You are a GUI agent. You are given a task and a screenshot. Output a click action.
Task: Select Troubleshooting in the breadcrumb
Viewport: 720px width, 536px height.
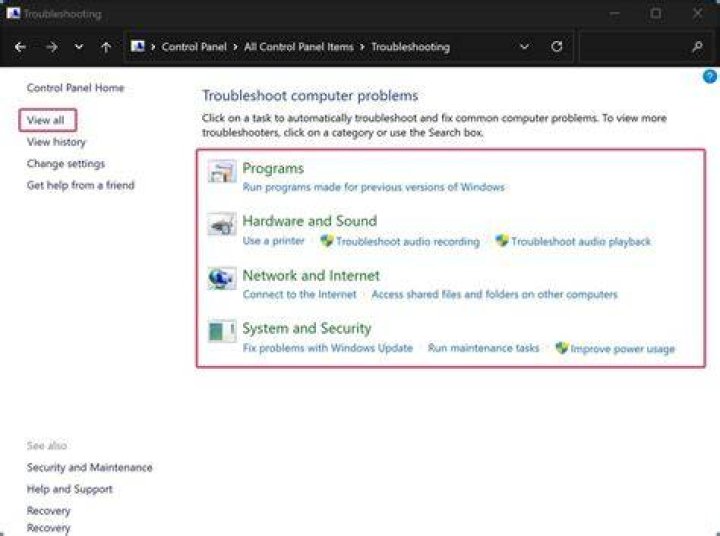pos(411,47)
